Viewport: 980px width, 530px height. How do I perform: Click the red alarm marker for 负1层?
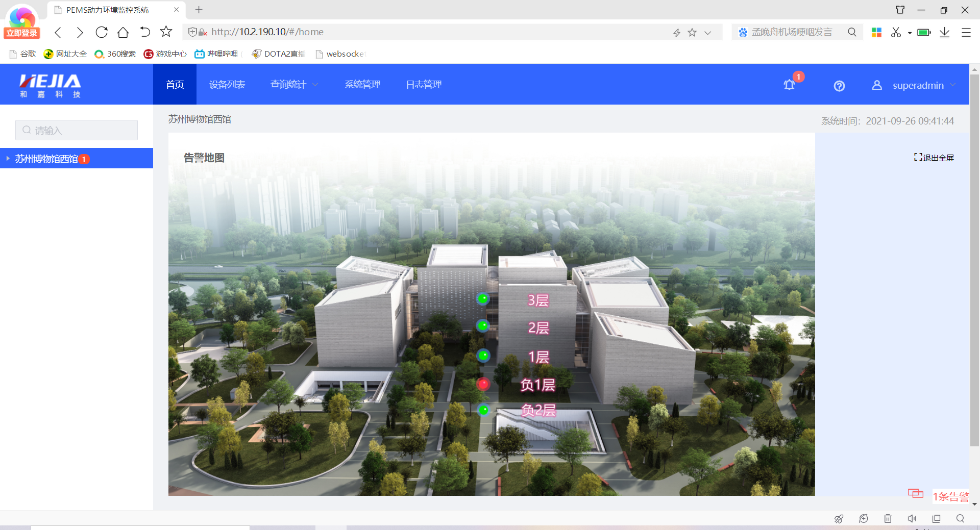click(483, 384)
